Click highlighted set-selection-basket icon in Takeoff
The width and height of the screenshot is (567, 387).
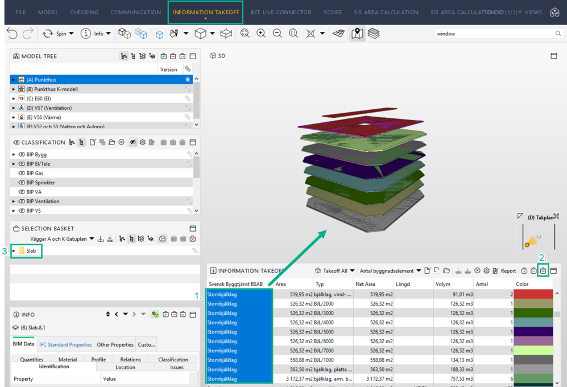tap(543, 271)
